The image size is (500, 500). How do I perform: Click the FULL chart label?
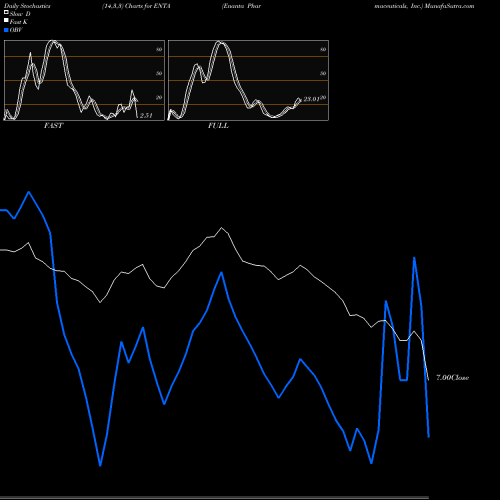coord(218,126)
